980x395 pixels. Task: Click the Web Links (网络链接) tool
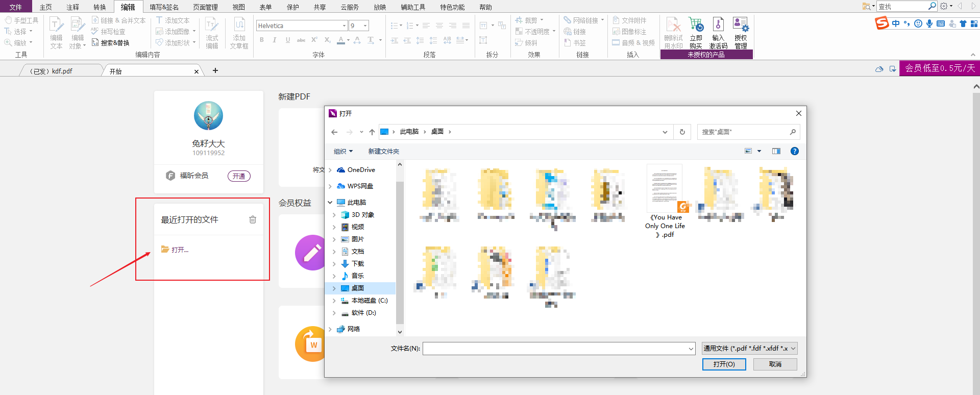coord(583,20)
